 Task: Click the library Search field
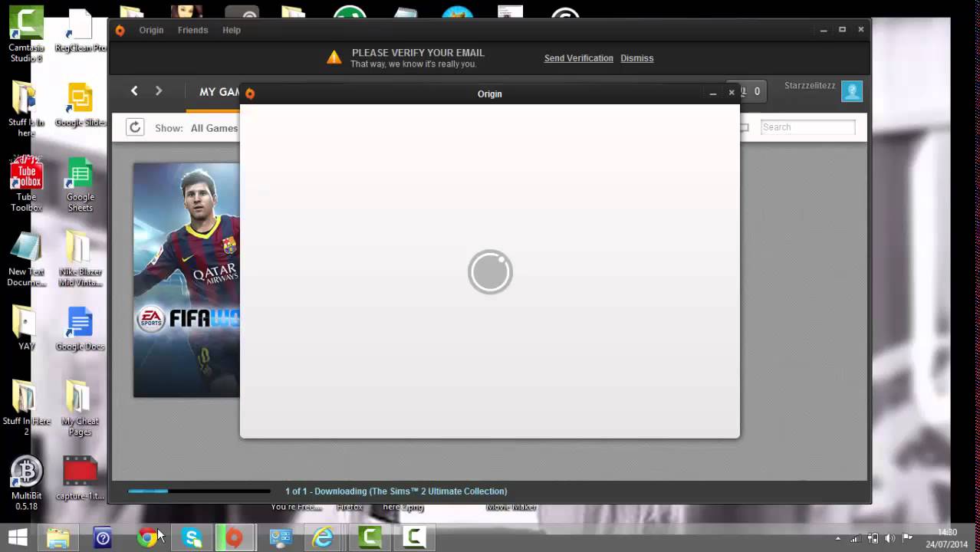(x=807, y=127)
